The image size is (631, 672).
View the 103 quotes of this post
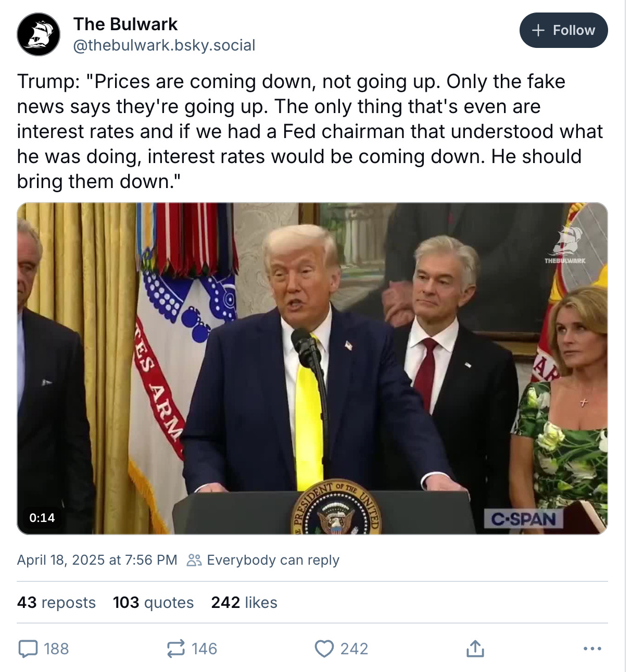click(153, 603)
